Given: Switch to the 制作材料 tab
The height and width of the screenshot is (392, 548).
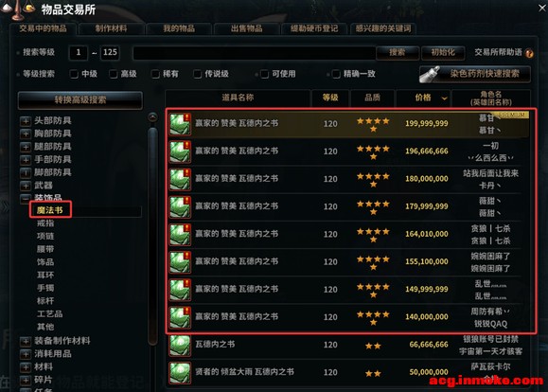Looking at the screenshot, I should [111, 28].
